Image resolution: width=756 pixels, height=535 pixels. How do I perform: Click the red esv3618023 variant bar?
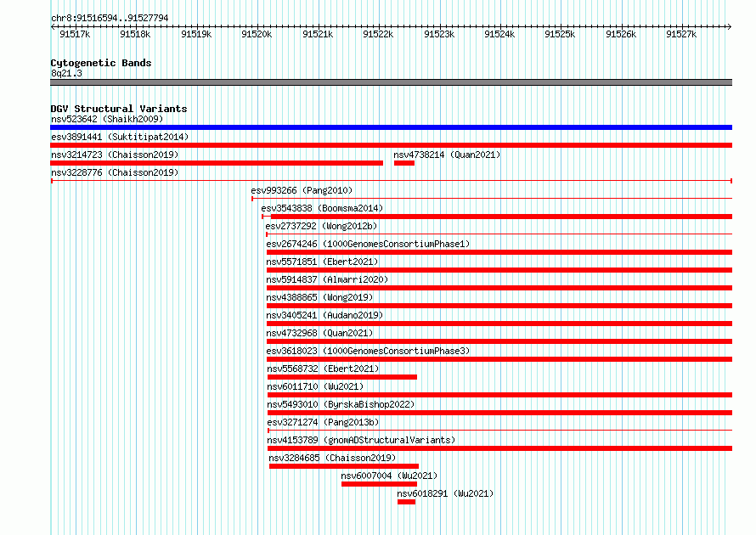coord(499,359)
